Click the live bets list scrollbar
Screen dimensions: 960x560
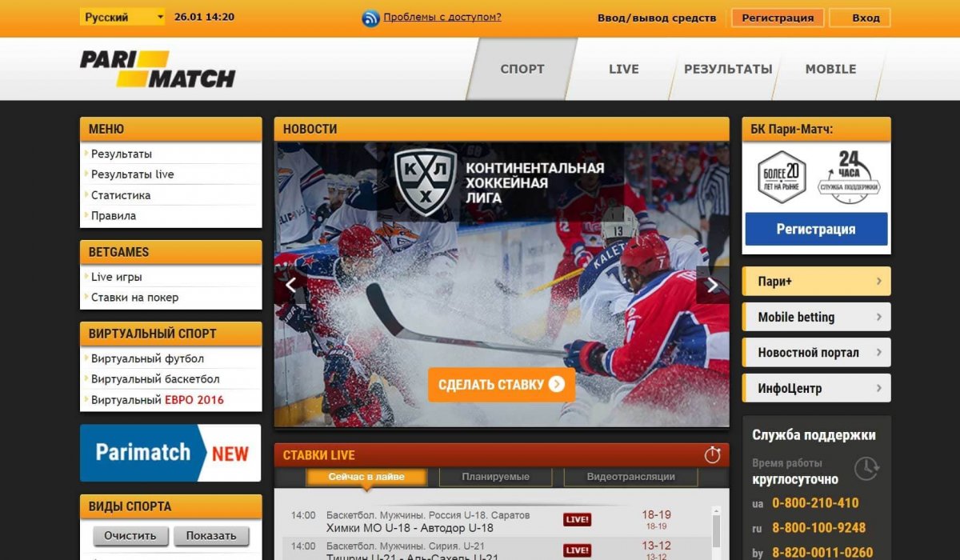point(715,532)
